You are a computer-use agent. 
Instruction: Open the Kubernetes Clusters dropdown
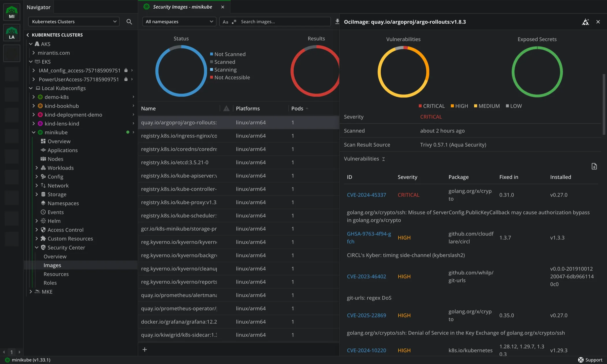(74, 22)
